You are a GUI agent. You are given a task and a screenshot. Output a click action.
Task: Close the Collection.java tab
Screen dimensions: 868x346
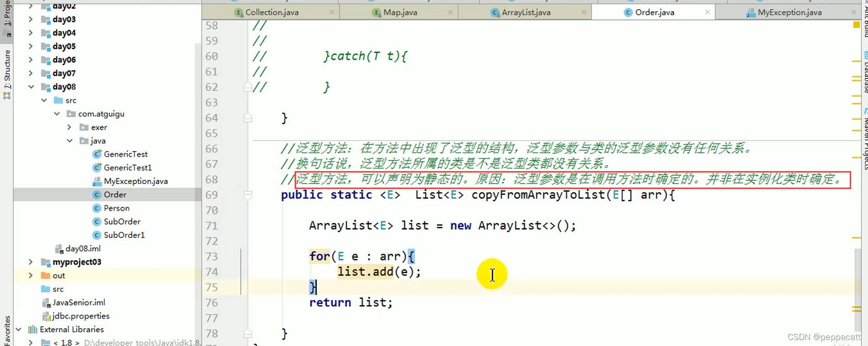coord(332,12)
